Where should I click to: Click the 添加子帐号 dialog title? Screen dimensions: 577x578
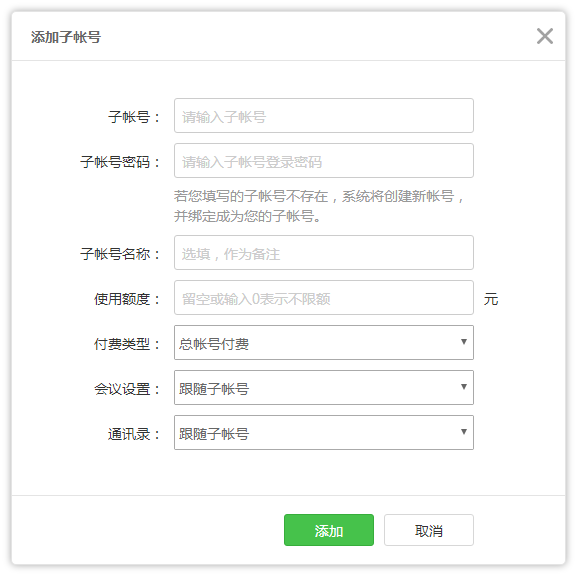click(66, 37)
